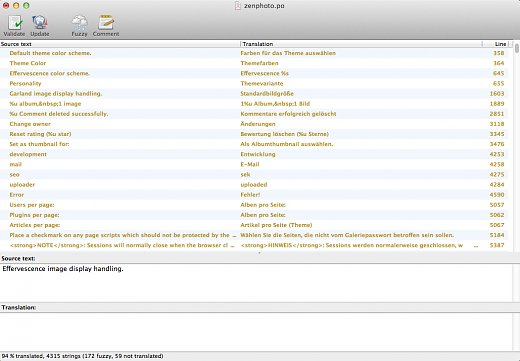Select the '%u album,&nbsp;1 image' row

[254, 104]
